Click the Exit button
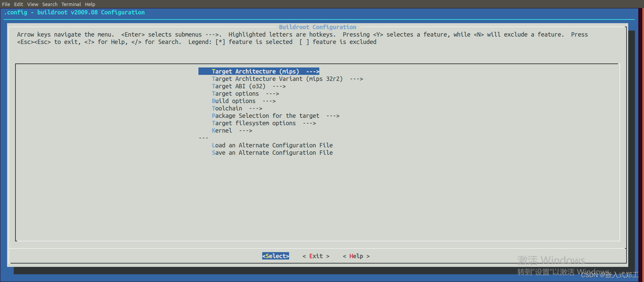The image size is (644, 282). (316, 256)
